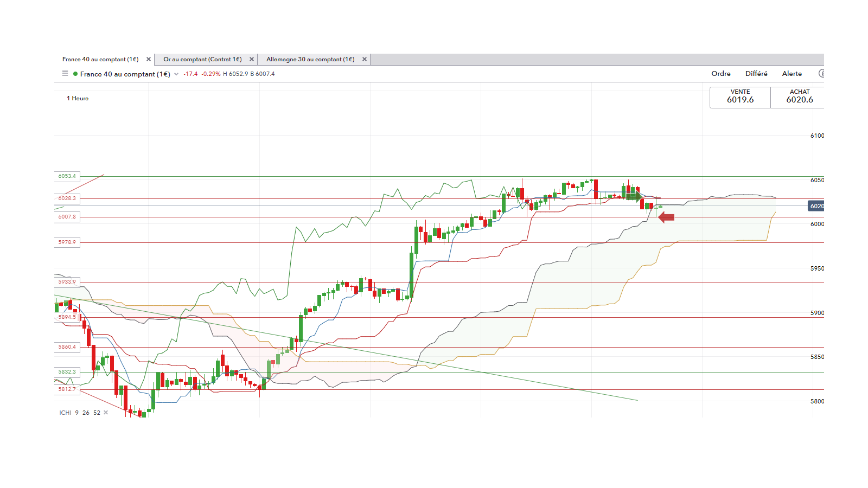Open ICHI 9 26 52 indicator settings

tap(80, 413)
